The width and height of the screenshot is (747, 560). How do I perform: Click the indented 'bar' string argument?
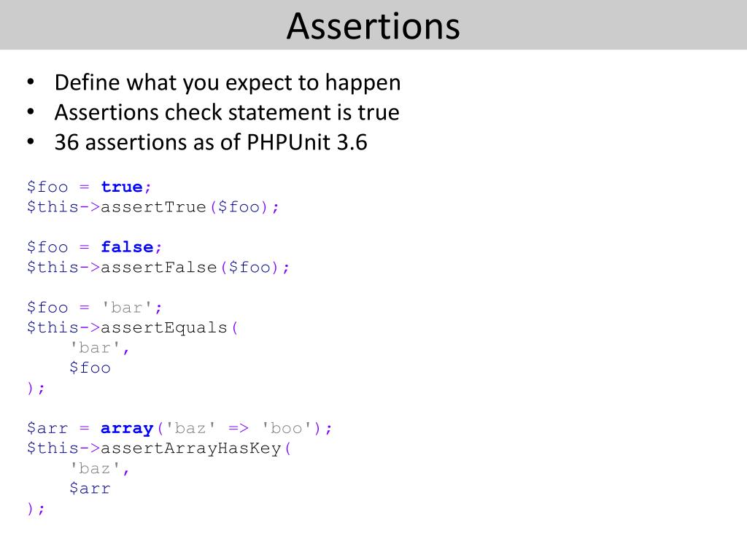coord(94,348)
